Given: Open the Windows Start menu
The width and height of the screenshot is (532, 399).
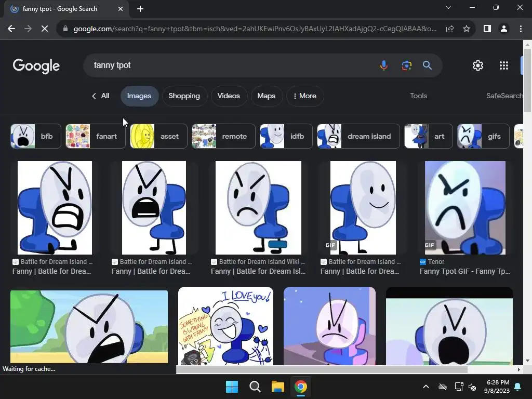Looking at the screenshot, I should coord(232,387).
